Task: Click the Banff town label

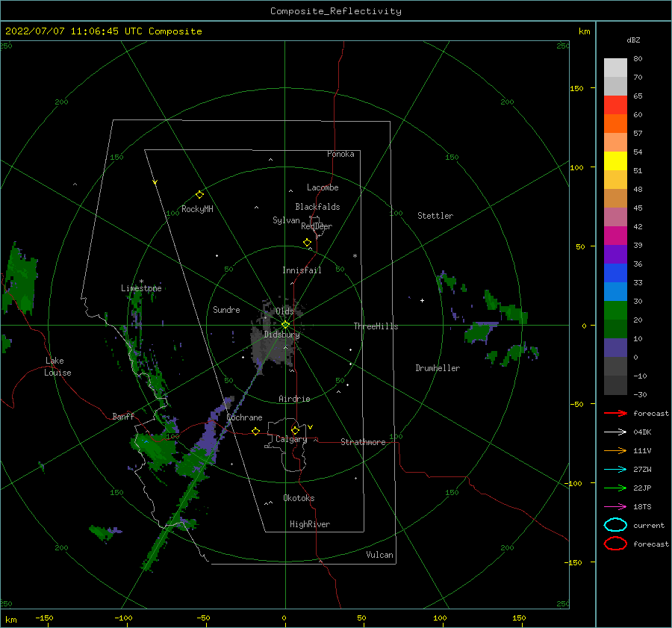Action: 123,416
